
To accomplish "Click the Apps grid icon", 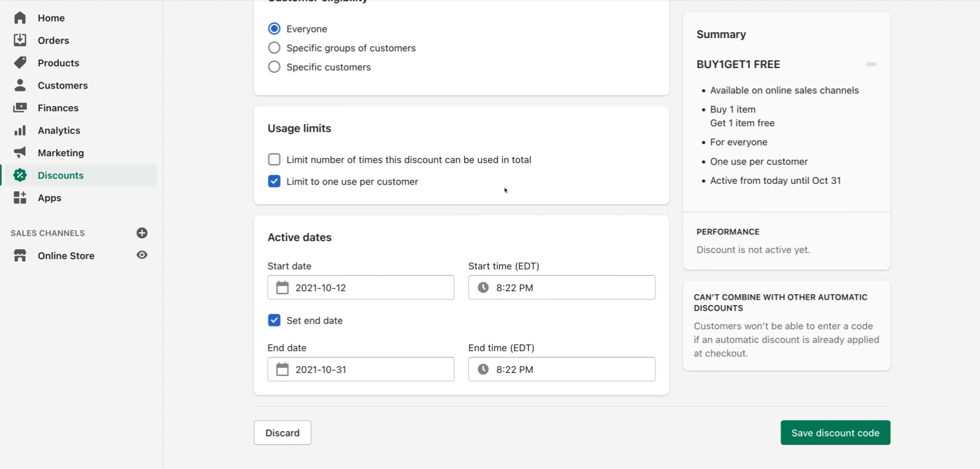I will [x=20, y=198].
